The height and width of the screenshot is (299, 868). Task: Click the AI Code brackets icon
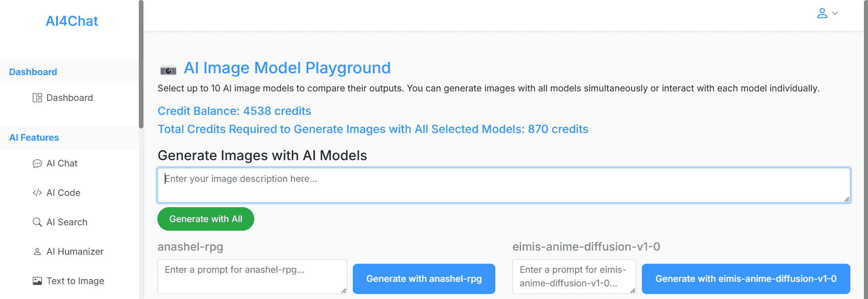[x=37, y=193]
